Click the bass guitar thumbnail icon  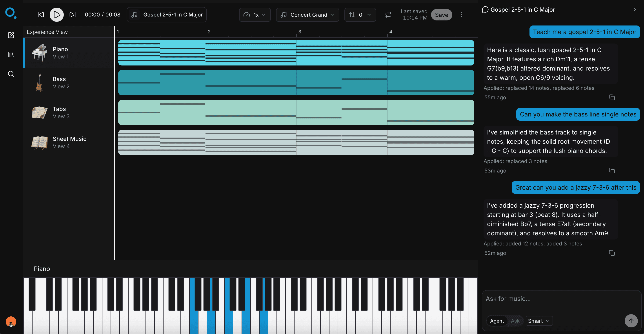tap(39, 83)
